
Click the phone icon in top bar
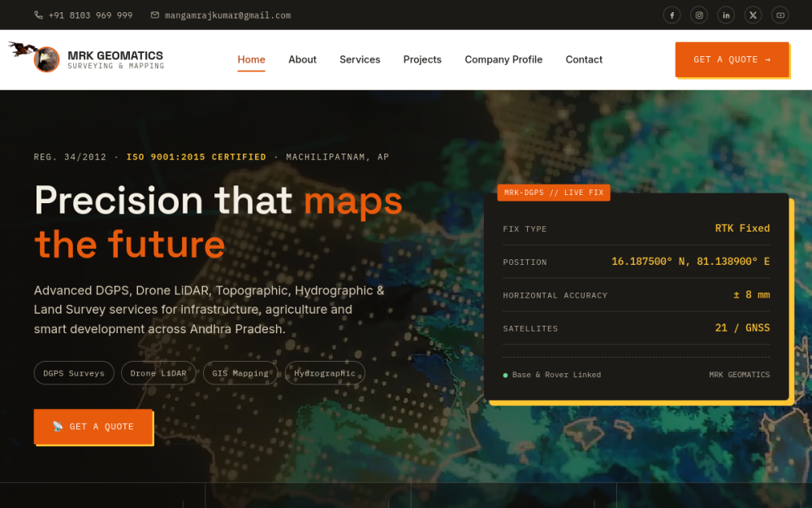pos(38,15)
